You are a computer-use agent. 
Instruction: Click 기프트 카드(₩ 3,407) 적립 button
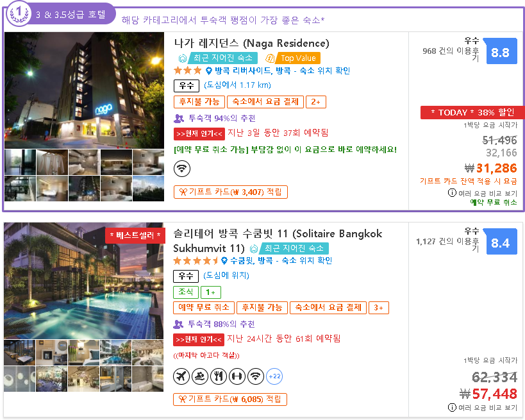click(231, 192)
